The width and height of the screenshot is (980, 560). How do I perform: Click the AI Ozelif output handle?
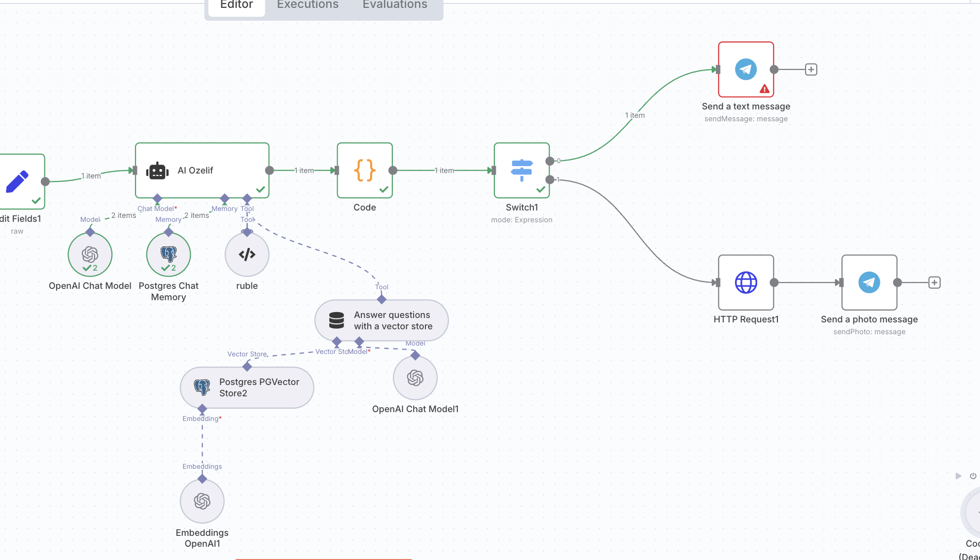[269, 171]
